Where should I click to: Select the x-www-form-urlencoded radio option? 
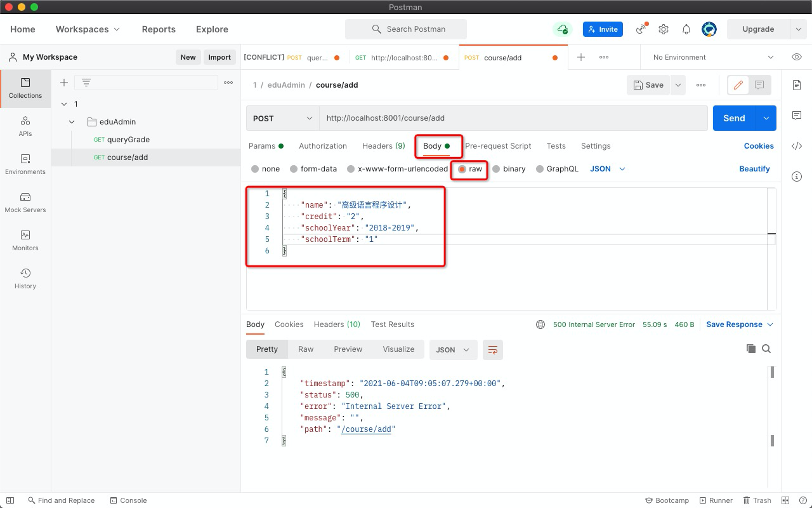(351, 169)
